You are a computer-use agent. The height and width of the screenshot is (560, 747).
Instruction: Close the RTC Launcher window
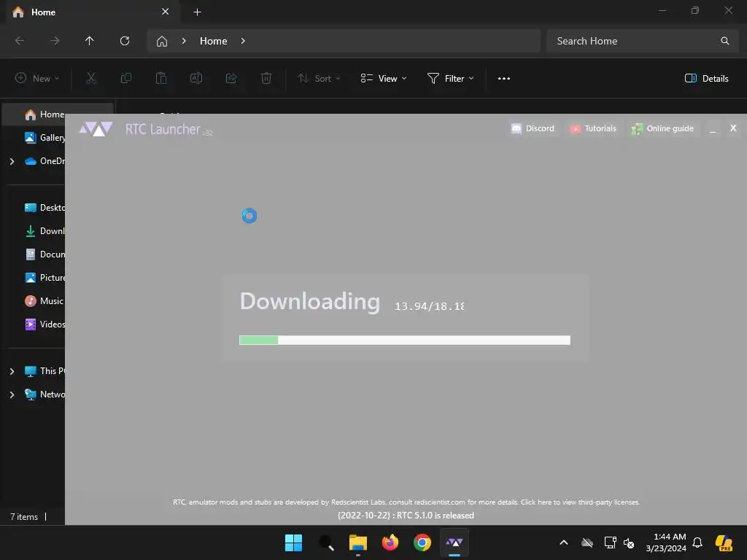733,128
